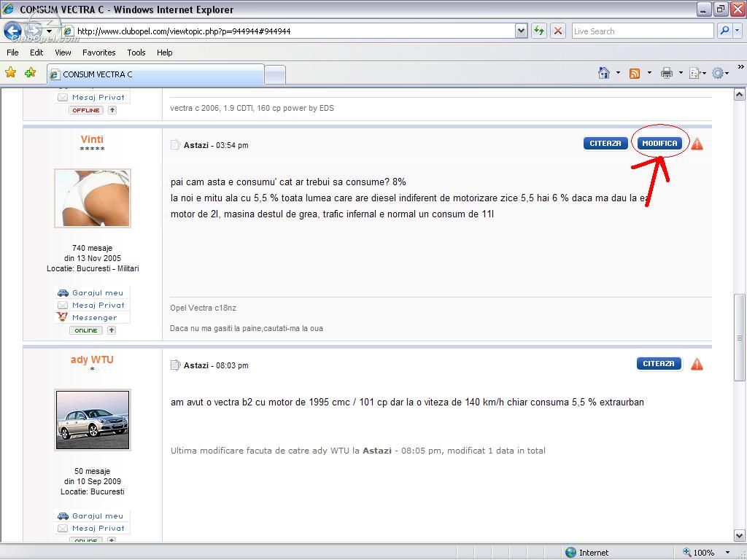Report Vinti's post with warning icon
The height and width of the screenshot is (560, 747).
click(697, 144)
